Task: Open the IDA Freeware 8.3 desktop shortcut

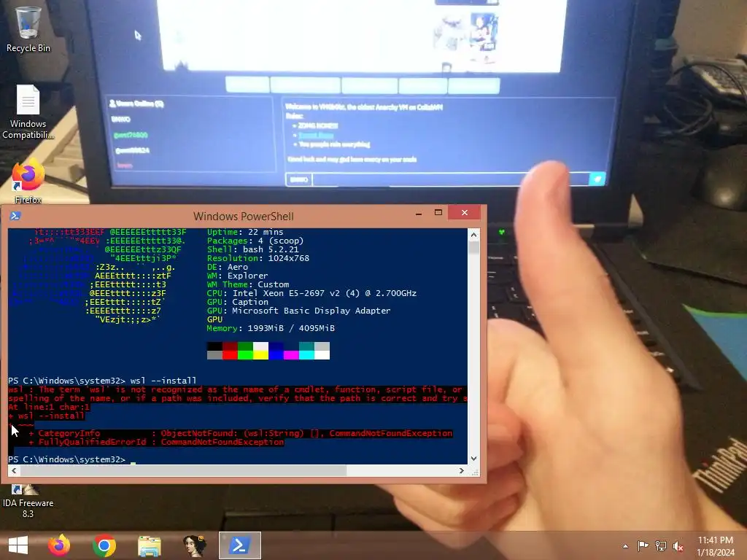Action: click(x=28, y=502)
